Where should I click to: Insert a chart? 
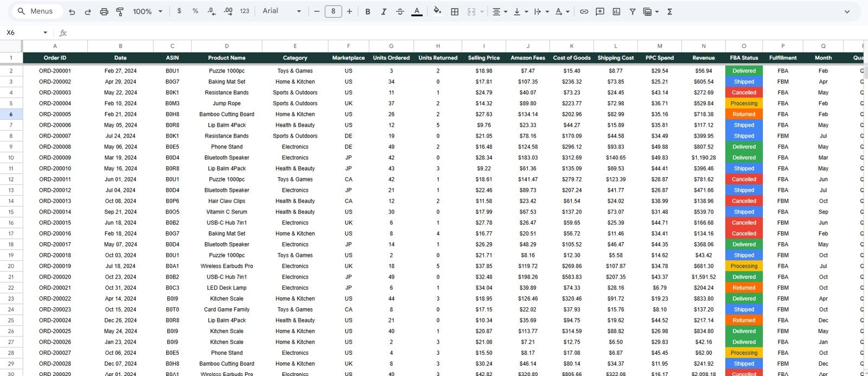click(616, 11)
